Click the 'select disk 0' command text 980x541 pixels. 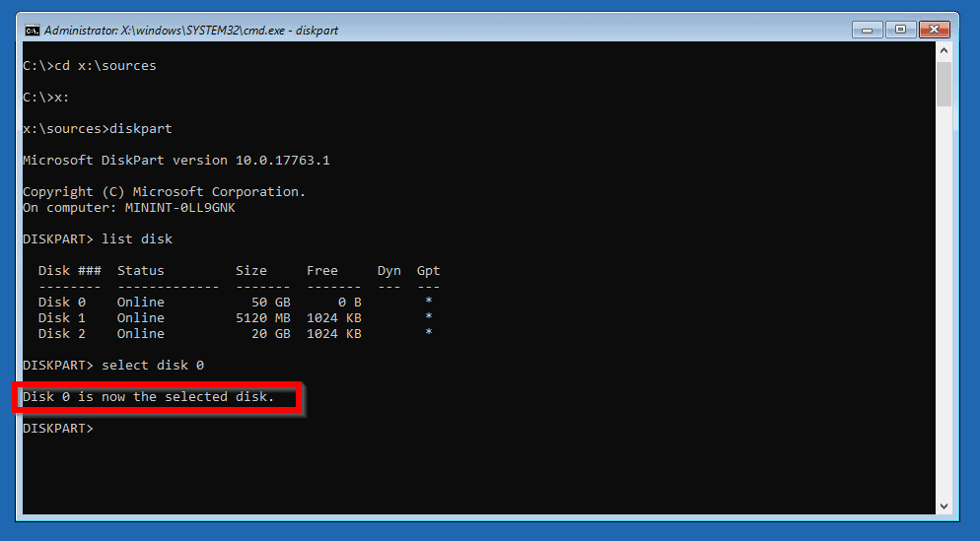(153, 366)
